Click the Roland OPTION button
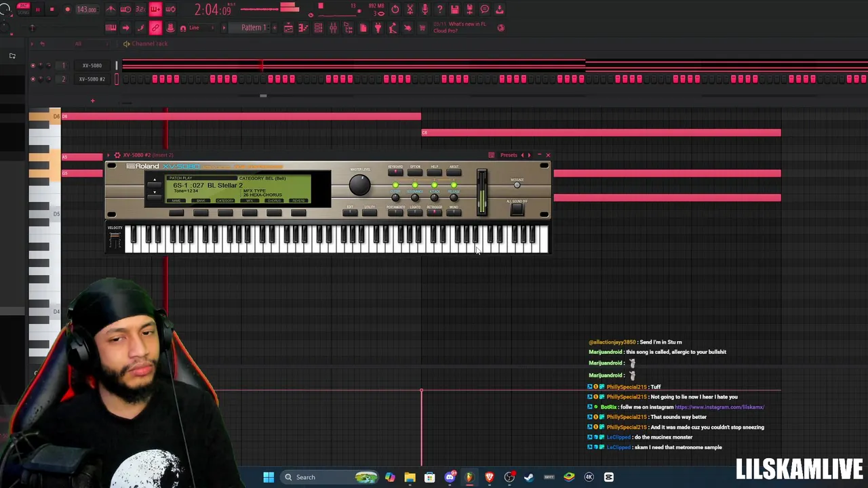 click(x=415, y=172)
